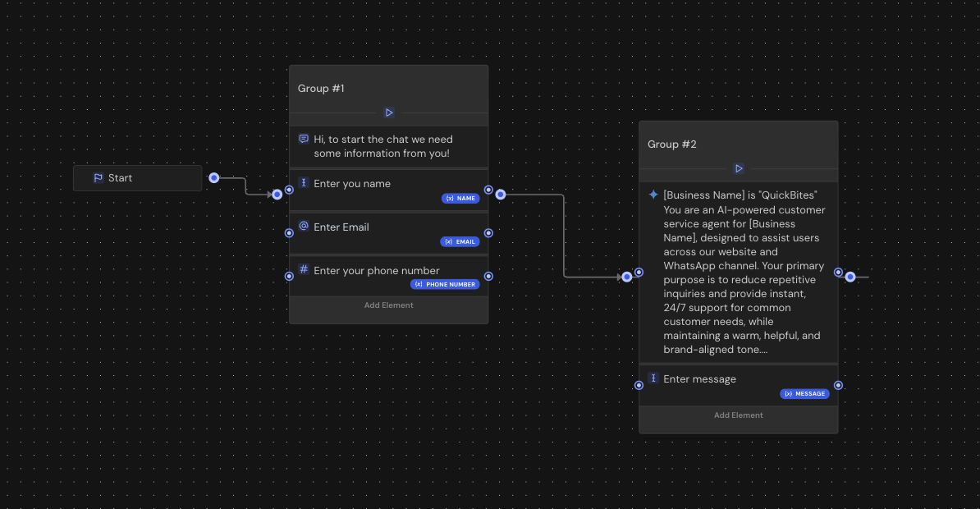The width and height of the screenshot is (980, 509).
Task: Click the play icon in Group #1
Action: tap(389, 112)
